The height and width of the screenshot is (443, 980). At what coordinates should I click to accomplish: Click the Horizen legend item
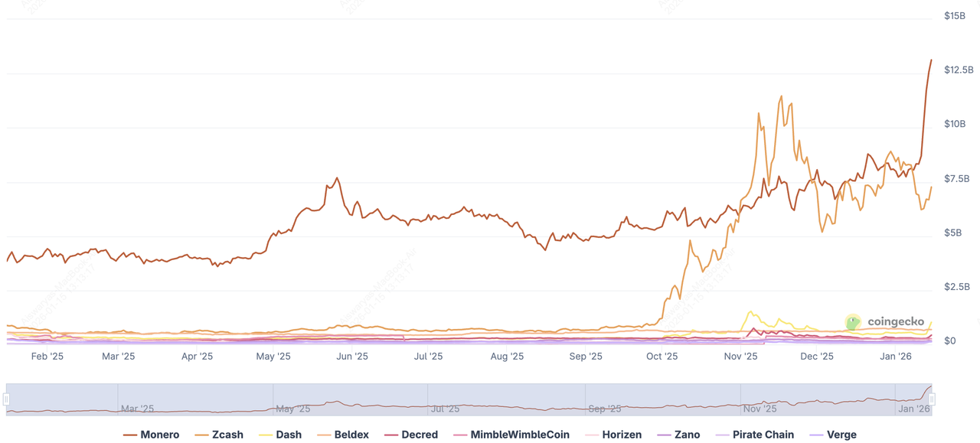click(613, 435)
